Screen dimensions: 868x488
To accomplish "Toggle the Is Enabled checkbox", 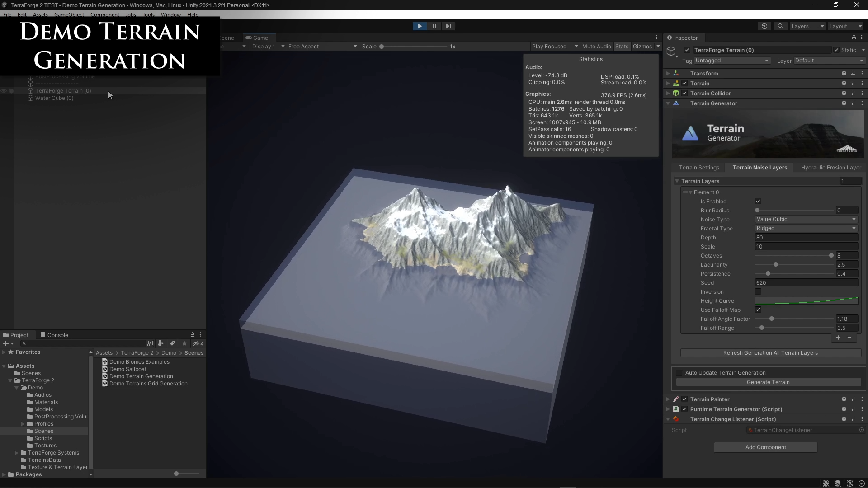I will click(x=758, y=202).
